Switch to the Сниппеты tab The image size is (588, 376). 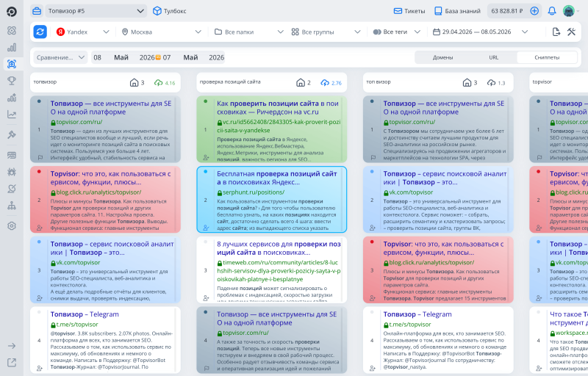(547, 57)
